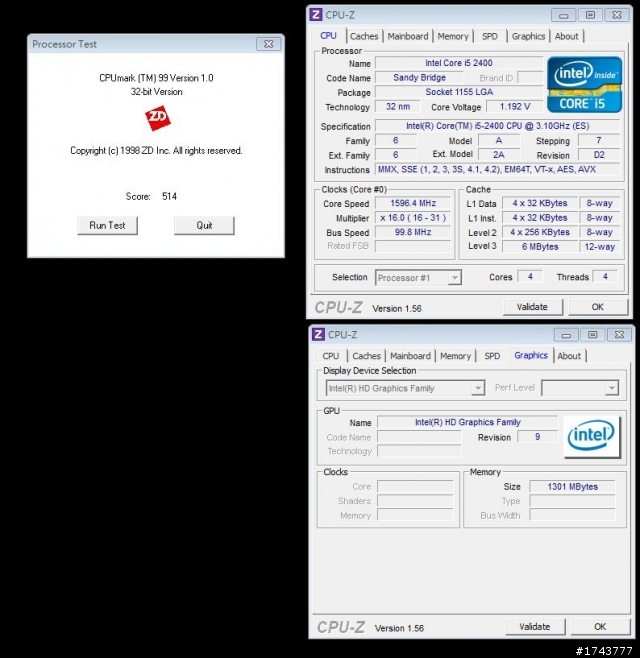Open Graphics tab in top CPU-Z window

click(528, 36)
